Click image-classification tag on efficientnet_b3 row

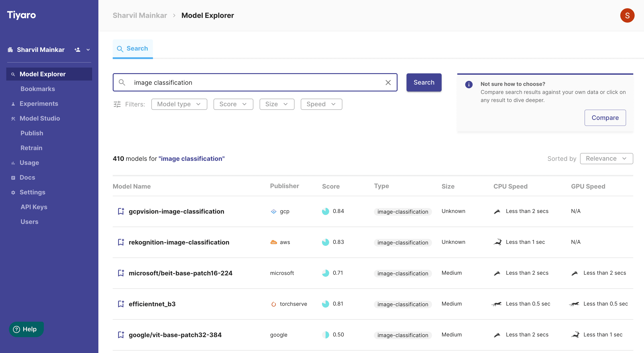[x=403, y=304]
